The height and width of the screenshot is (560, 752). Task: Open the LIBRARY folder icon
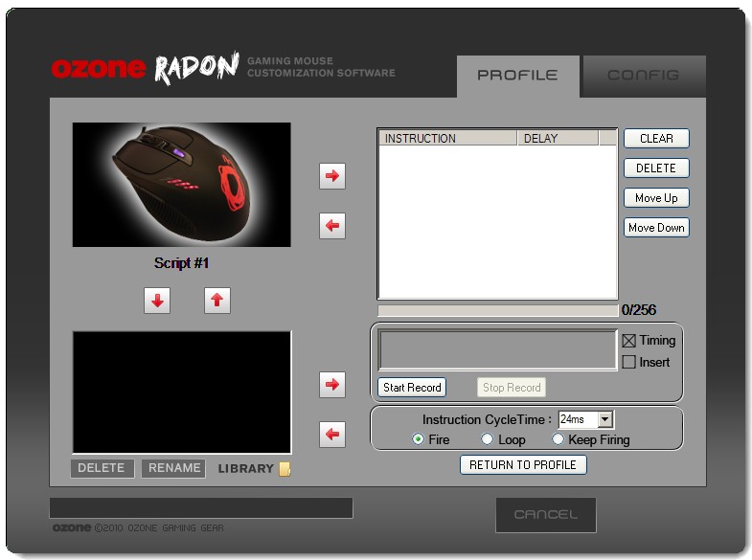pos(285,469)
